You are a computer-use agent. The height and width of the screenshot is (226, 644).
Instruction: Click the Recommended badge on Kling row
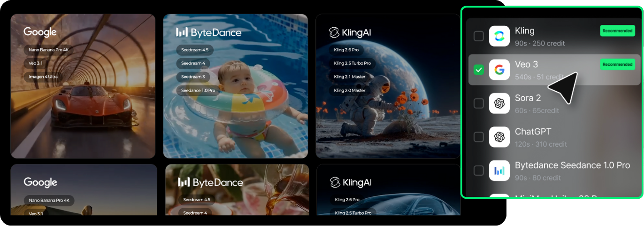[617, 31]
